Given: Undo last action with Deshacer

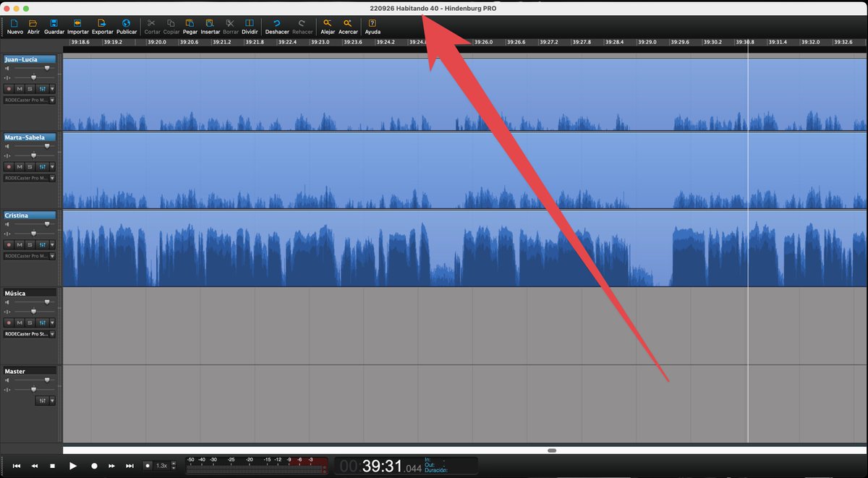Looking at the screenshot, I should tap(277, 27).
